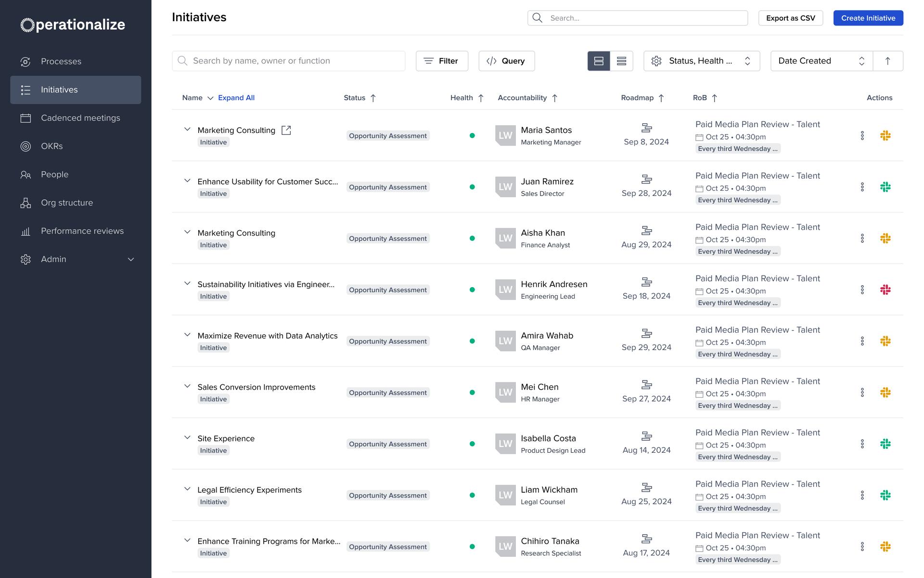Toggle sort on Health column header

[x=467, y=98]
